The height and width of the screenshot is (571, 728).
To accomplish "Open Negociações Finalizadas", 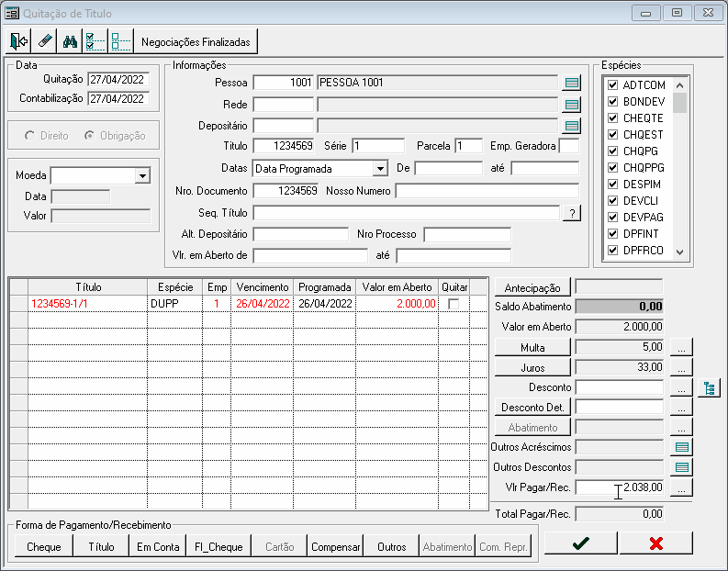I will 196,42.
